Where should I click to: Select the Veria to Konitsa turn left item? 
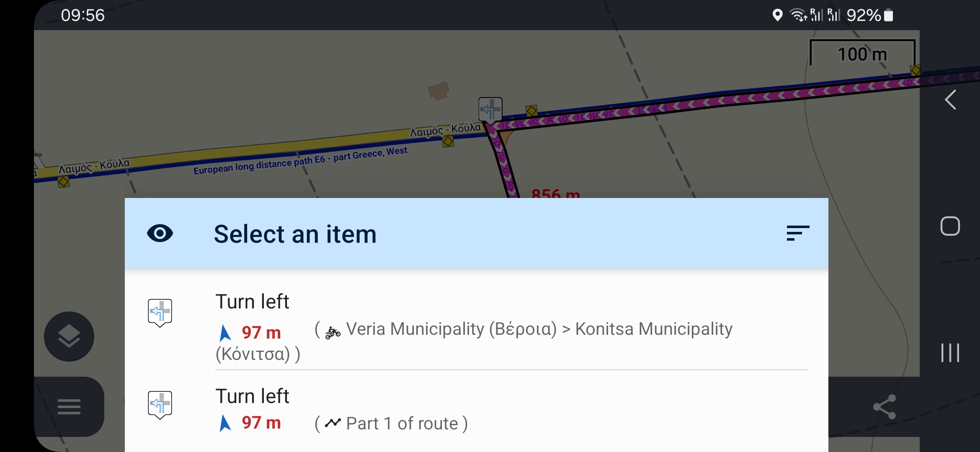click(x=473, y=328)
